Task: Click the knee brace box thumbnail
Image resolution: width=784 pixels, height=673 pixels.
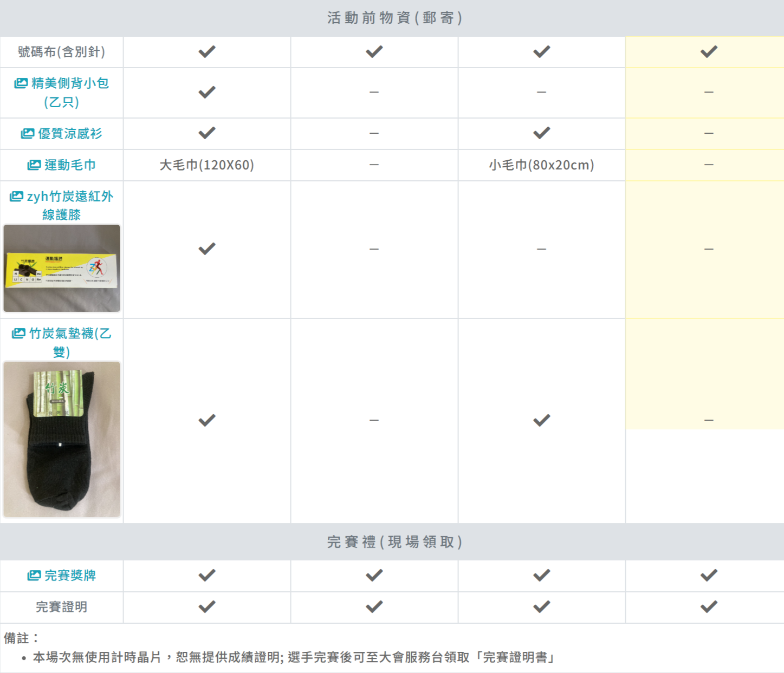Action: [62, 268]
